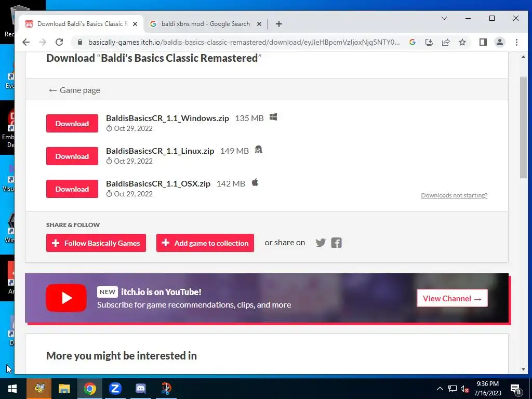The image size is (532, 399).
Task: Click the install app icon in address bar
Action: tap(429, 42)
